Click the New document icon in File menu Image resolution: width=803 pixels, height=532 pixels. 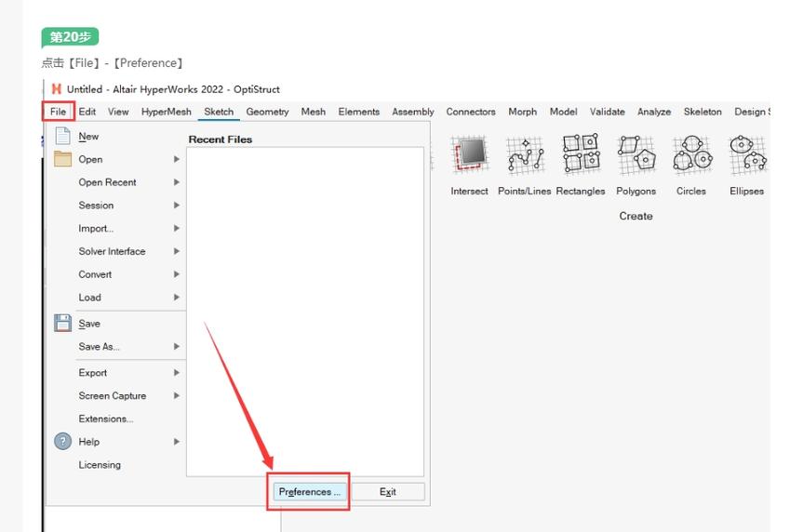click(62, 136)
